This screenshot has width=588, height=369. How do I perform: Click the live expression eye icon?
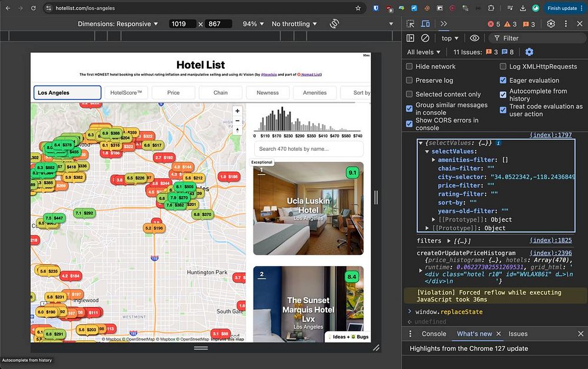475,38
